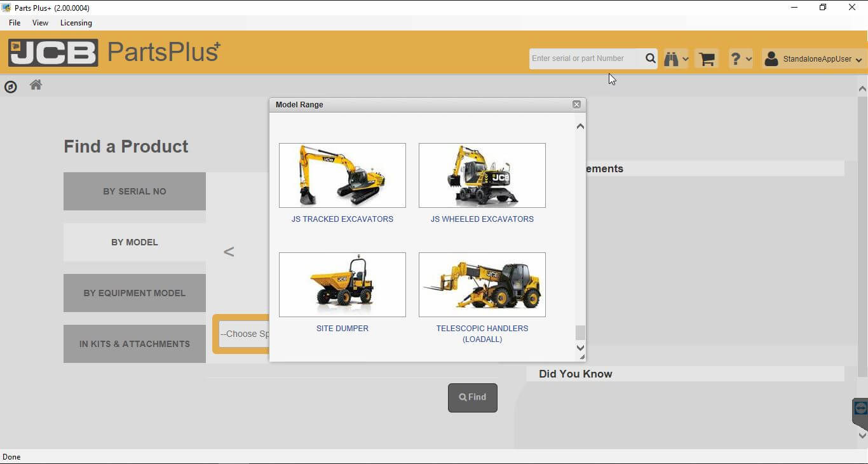Screen dimensions: 868x464
Task: Go to the Home icon
Action: 36,85
